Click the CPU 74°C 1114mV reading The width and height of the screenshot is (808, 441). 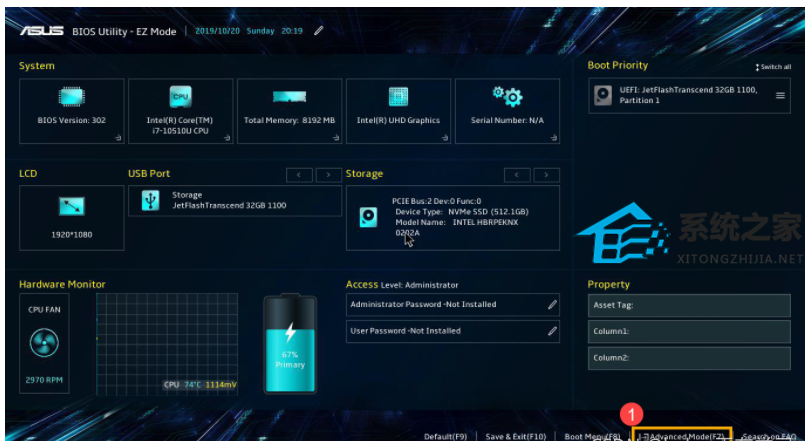click(200, 385)
